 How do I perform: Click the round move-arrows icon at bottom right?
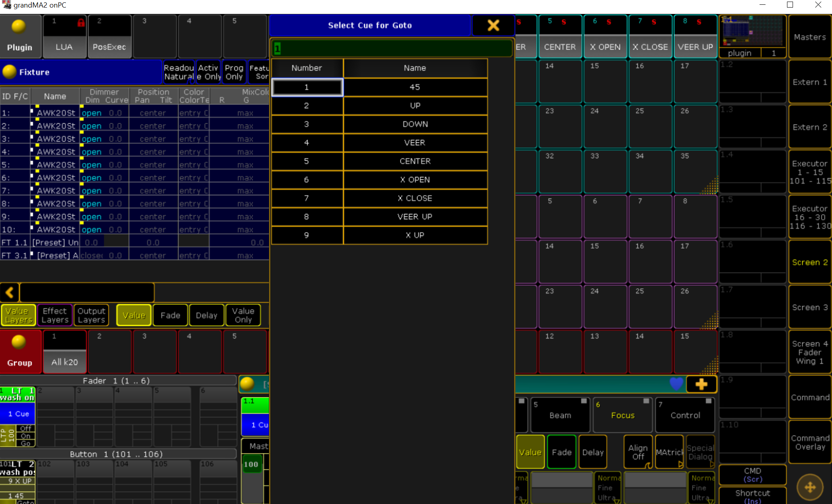[x=810, y=487]
